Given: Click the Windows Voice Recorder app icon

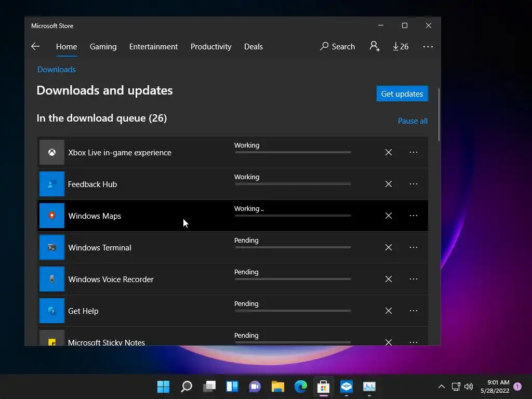Looking at the screenshot, I should click(52, 279).
